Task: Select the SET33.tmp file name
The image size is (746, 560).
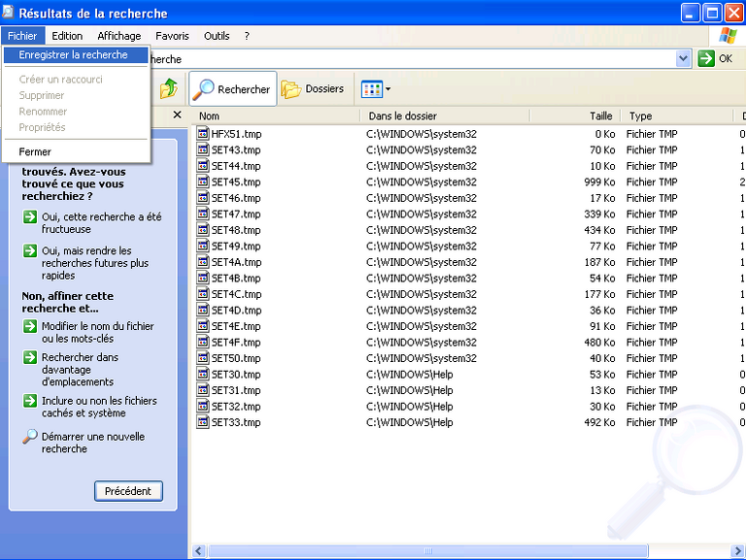Action: click(236, 422)
